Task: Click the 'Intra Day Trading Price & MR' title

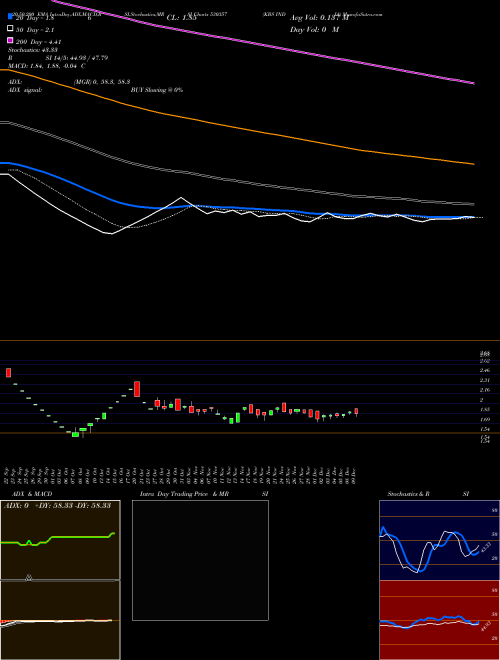Action: point(184,494)
